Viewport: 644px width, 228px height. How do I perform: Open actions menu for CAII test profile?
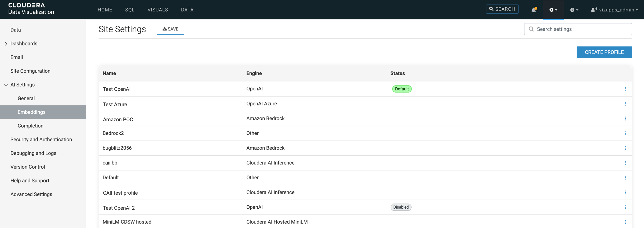point(625,193)
